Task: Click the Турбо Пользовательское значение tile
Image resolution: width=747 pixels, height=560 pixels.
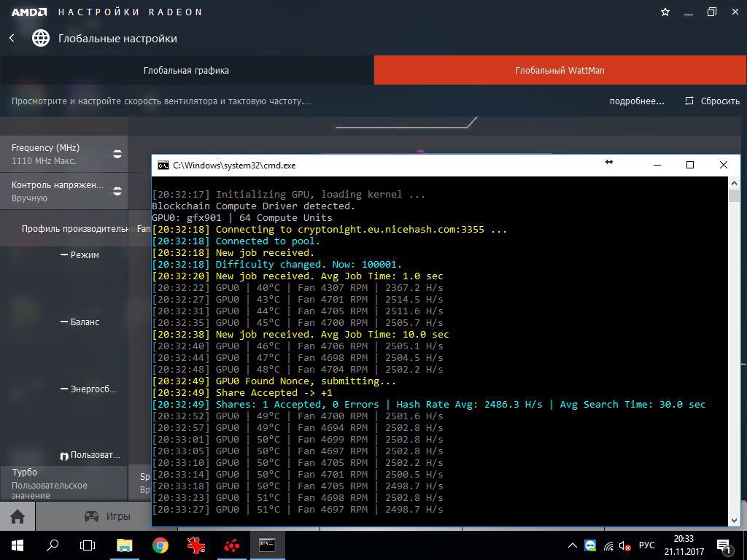Action: [x=64, y=483]
